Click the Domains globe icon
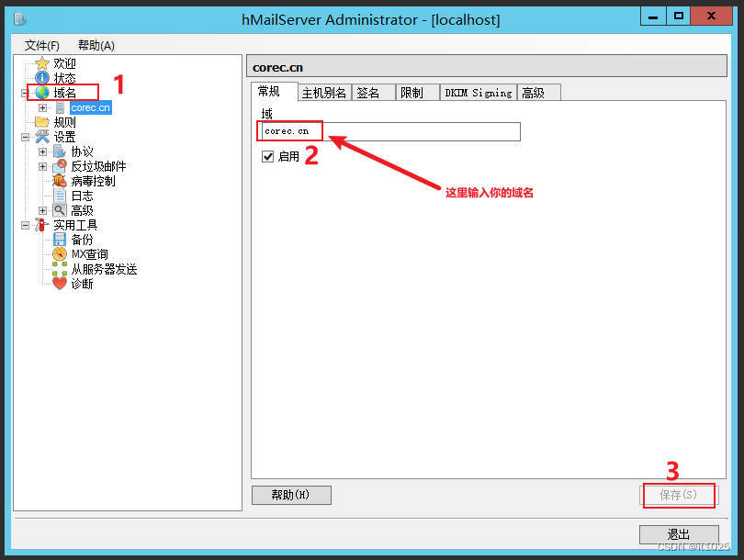Screen dimensions: 744x560 (x=42, y=93)
